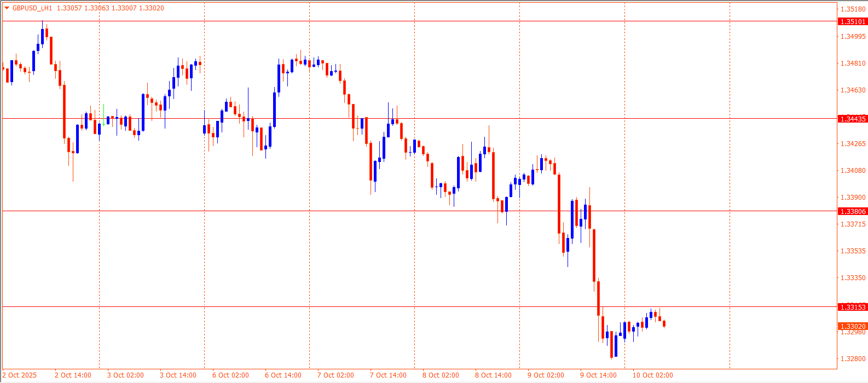Click the 1.34080 price scale label

point(853,171)
